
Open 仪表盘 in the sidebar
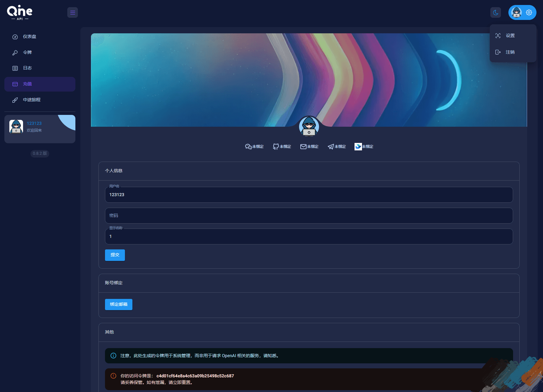40,37
